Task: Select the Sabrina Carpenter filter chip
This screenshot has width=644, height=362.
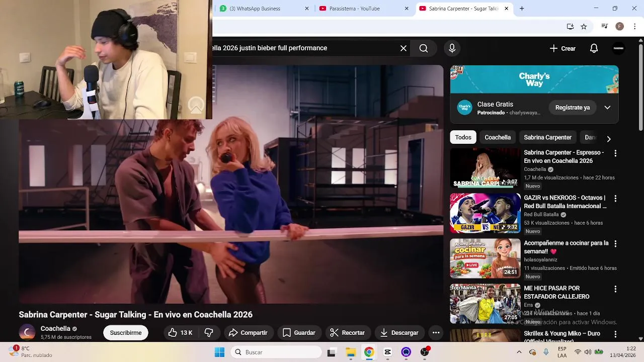Action: (547, 137)
